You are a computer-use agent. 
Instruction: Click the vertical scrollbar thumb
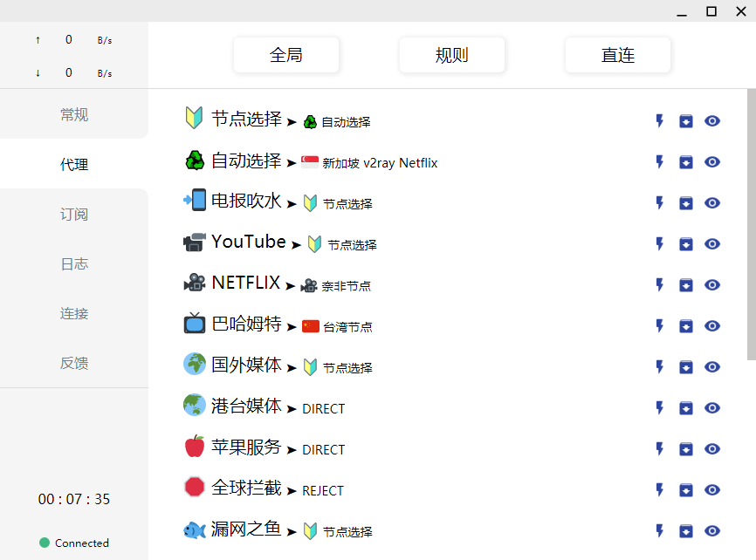(x=751, y=224)
